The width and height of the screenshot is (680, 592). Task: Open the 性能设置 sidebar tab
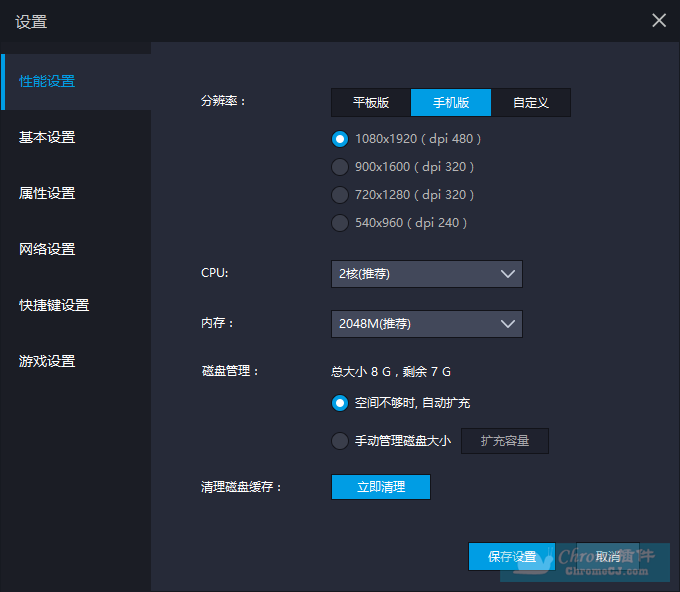coord(76,82)
